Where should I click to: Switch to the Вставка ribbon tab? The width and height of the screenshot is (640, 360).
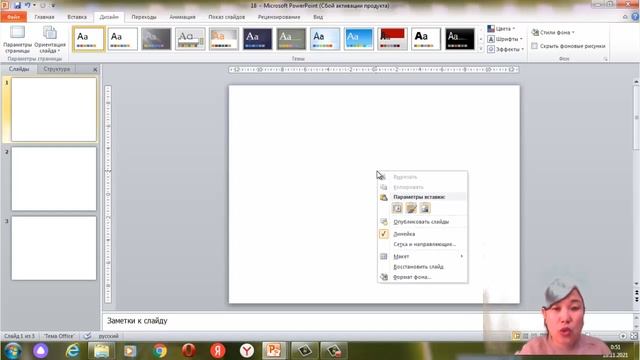click(x=77, y=17)
